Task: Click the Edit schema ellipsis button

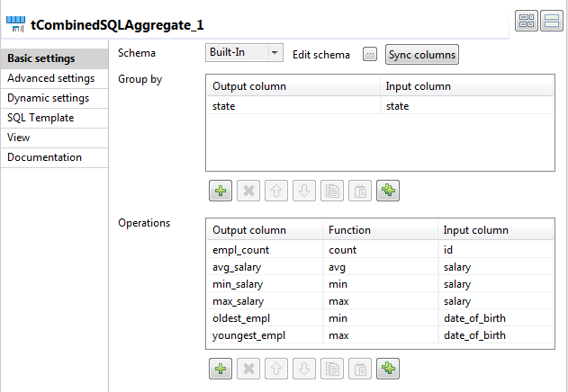Action: (x=370, y=54)
